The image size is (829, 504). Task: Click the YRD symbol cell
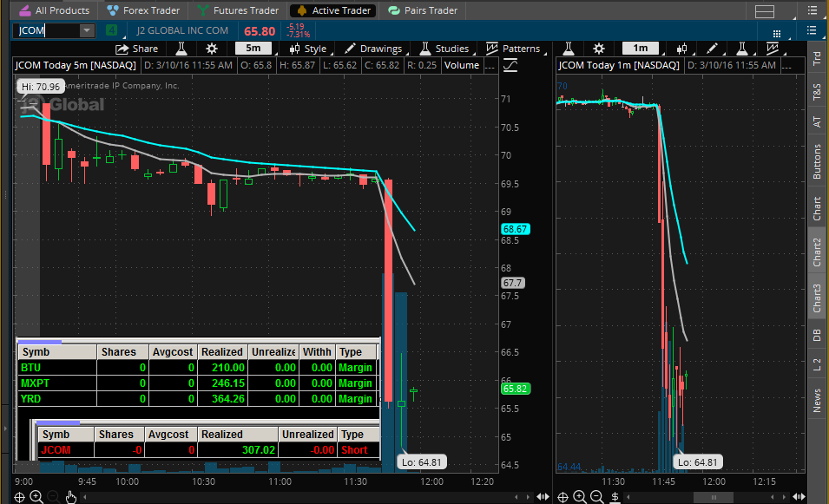pos(57,399)
